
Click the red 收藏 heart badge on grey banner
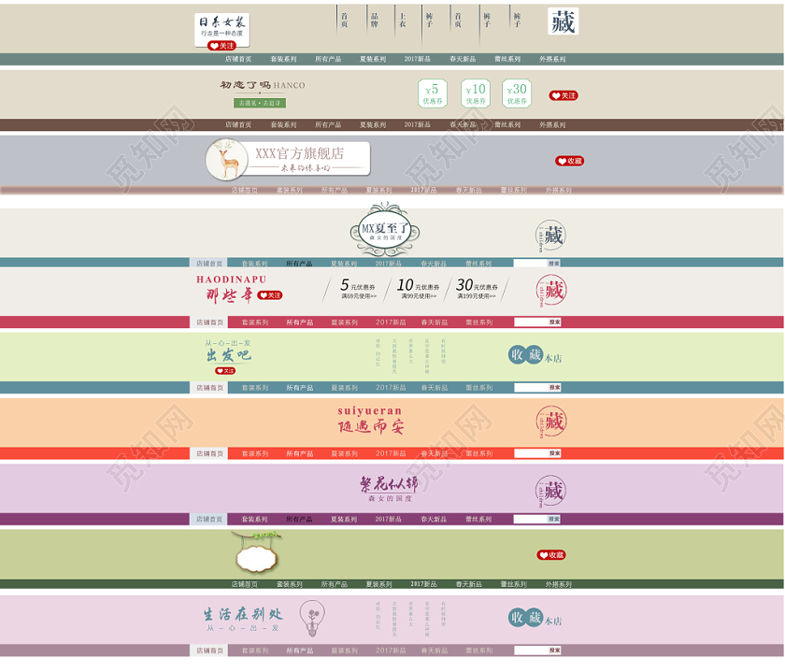click(569, 161)
